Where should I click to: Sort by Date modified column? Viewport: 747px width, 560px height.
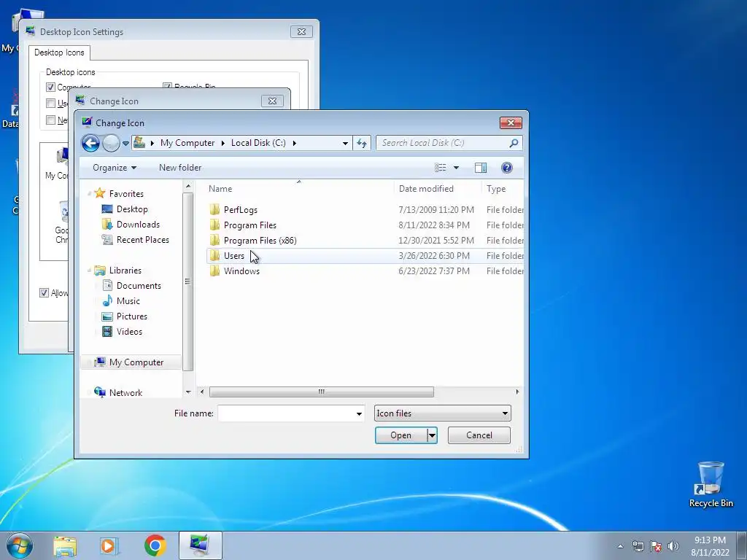point(438,189)
